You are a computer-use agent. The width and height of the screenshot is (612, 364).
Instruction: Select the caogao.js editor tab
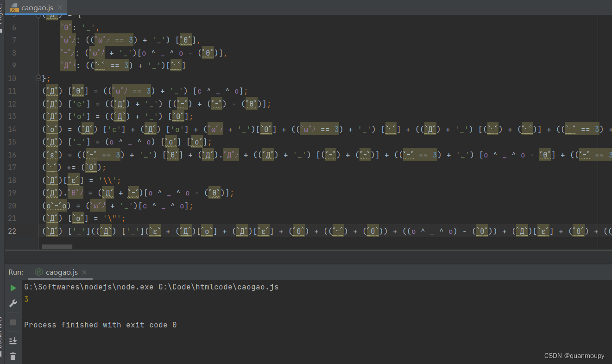point(36,7)
